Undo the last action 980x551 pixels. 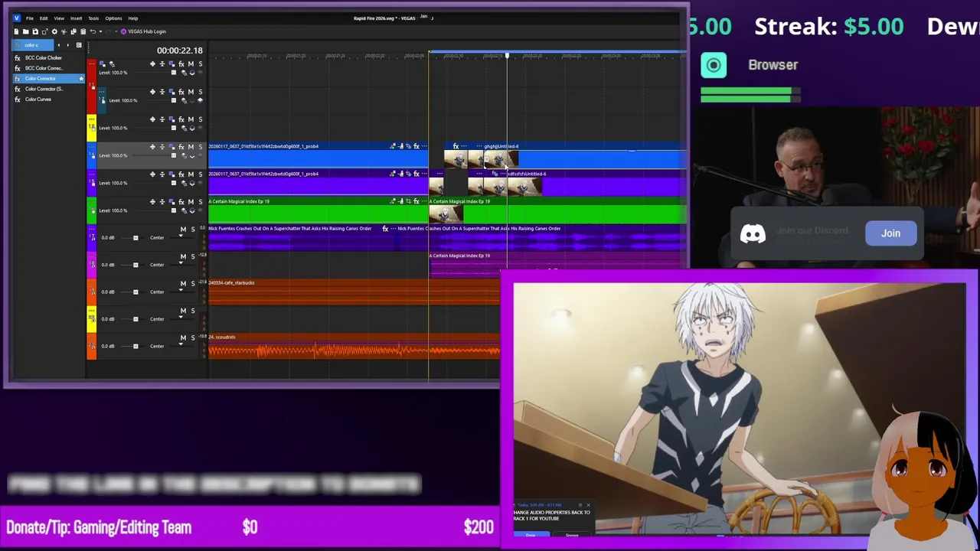(93, 31)
